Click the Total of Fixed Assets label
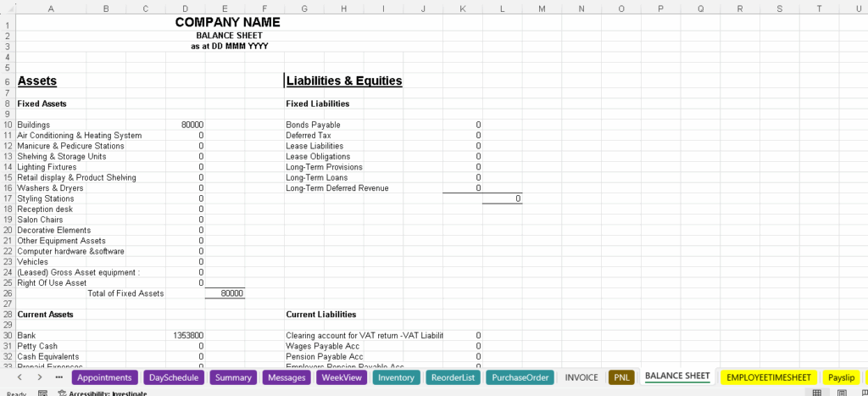 pyautogui.click(x=125, y=293)
